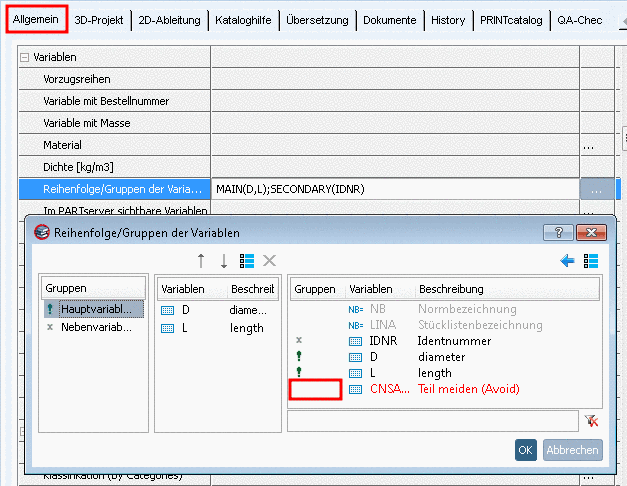The width and height of the screenshot is (627, 486).
Task: Click table icon of CNSA row
Action: point(355,389)
